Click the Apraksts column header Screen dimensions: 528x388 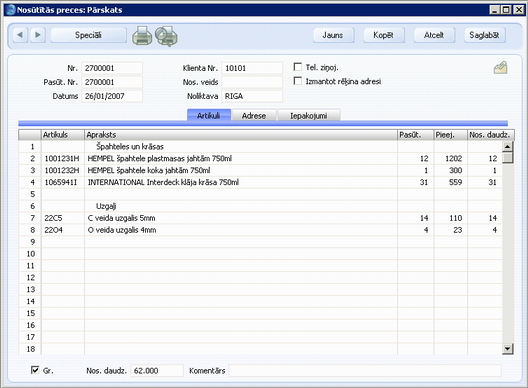click(x=241, y=135)
